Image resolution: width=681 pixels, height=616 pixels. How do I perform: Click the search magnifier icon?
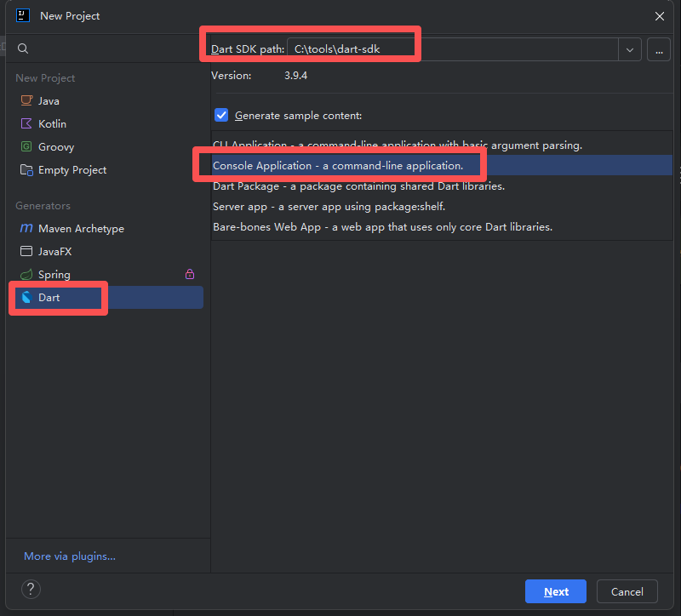pyautogui.click(x=23, y=48)
